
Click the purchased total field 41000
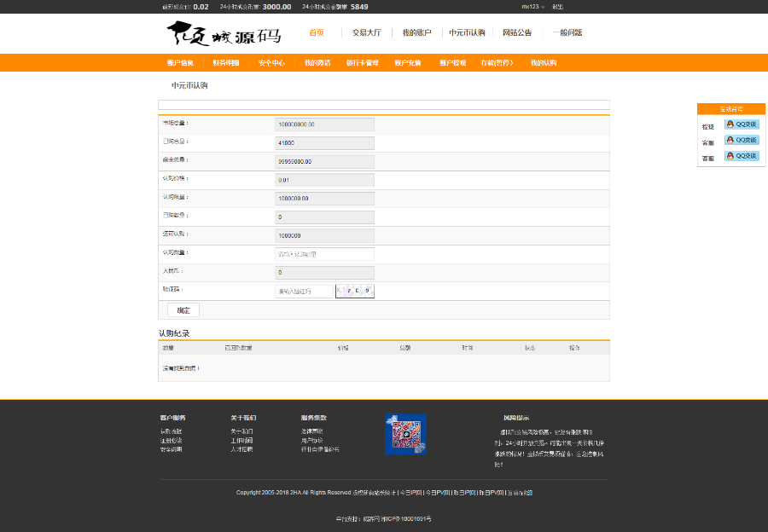[x=324, y=143]
